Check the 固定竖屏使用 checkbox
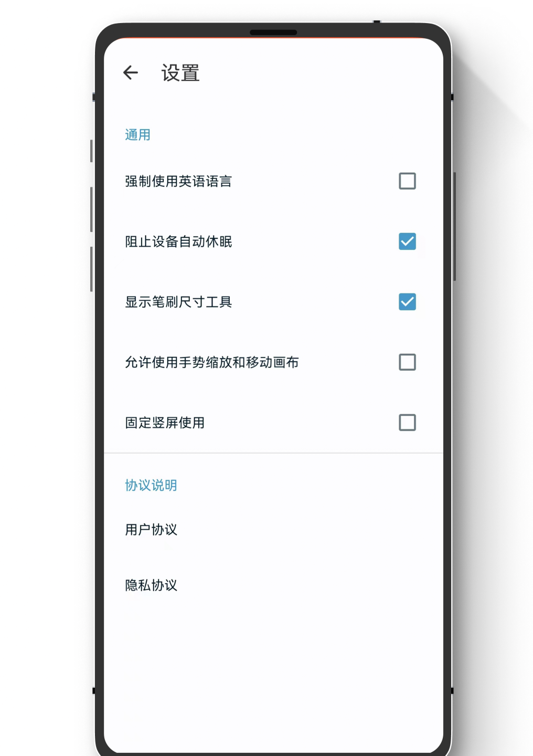533x756 pixels. [407, 423]
